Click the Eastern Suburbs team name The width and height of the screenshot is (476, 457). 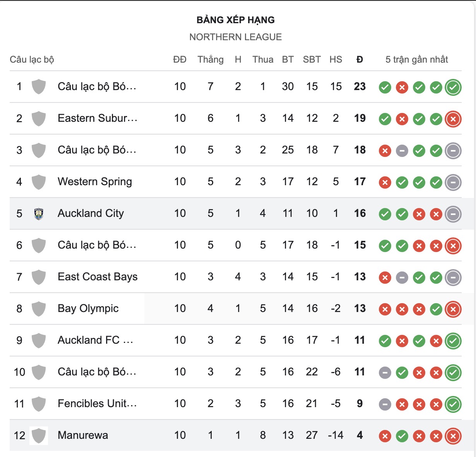(98, 118)
